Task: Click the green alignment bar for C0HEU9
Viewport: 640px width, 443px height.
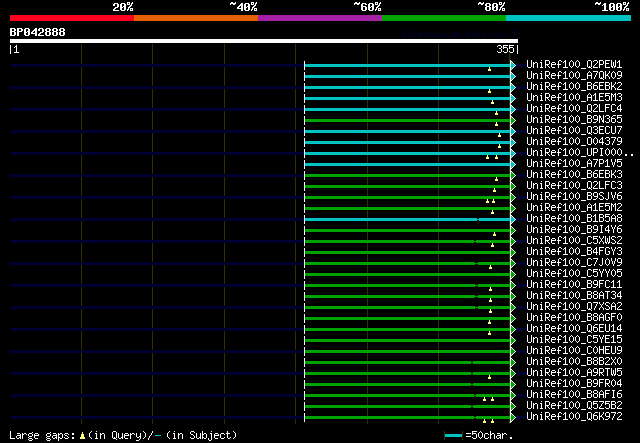Action: 407,352
